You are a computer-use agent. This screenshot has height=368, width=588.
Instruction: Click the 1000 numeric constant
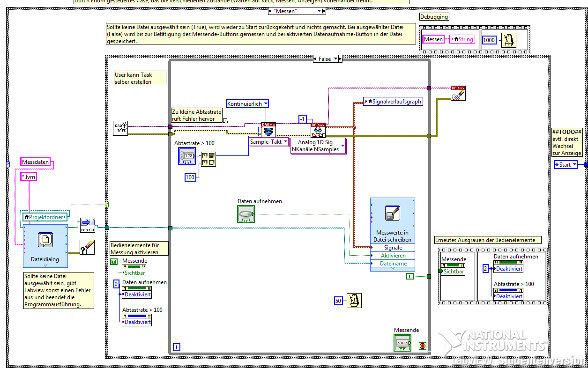489,40
